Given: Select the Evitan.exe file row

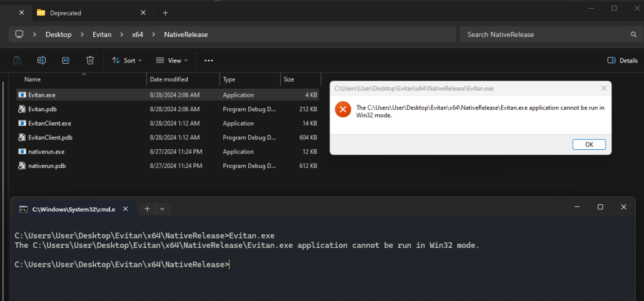Looking at the screenshot, I should tap(168, 95).
